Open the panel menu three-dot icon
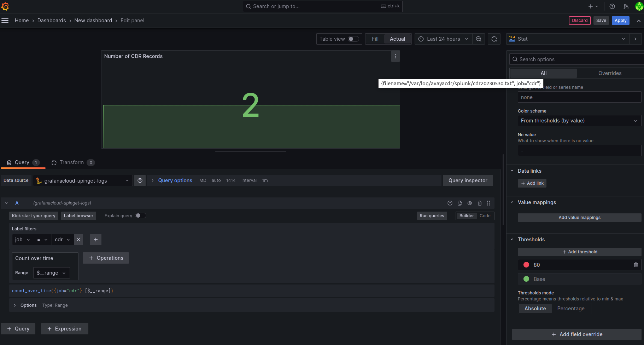Viewport: 644px width, 345px height. click(x=396, y=56)
